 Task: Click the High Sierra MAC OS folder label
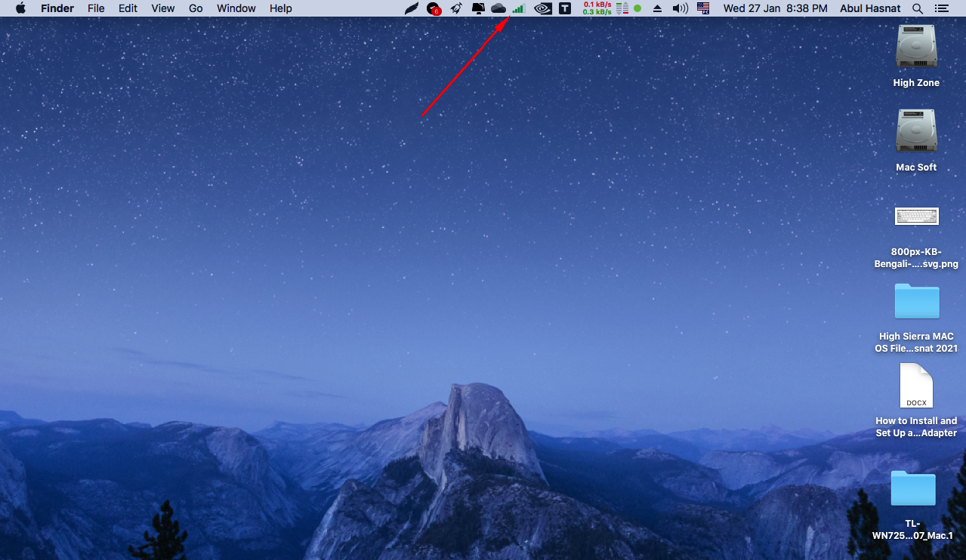pyautogui.click(x=916, y=343)
